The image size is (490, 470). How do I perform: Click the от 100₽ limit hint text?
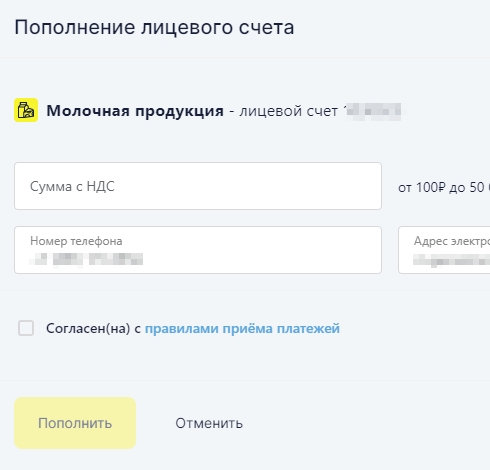tap(444, 188)
